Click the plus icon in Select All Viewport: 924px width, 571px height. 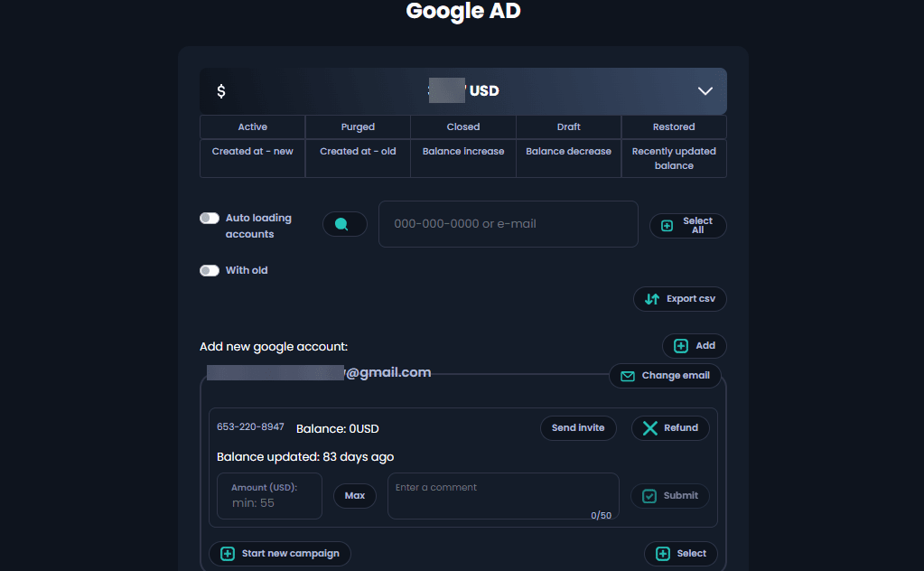point(667,226)
